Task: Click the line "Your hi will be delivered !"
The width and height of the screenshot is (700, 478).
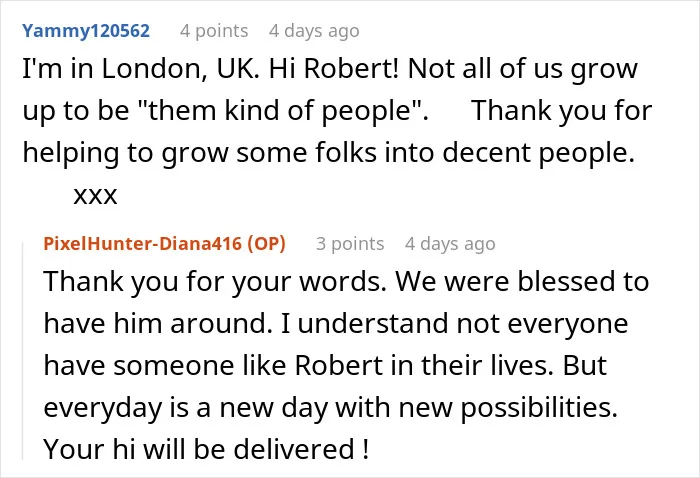Action: click(206, 449)
